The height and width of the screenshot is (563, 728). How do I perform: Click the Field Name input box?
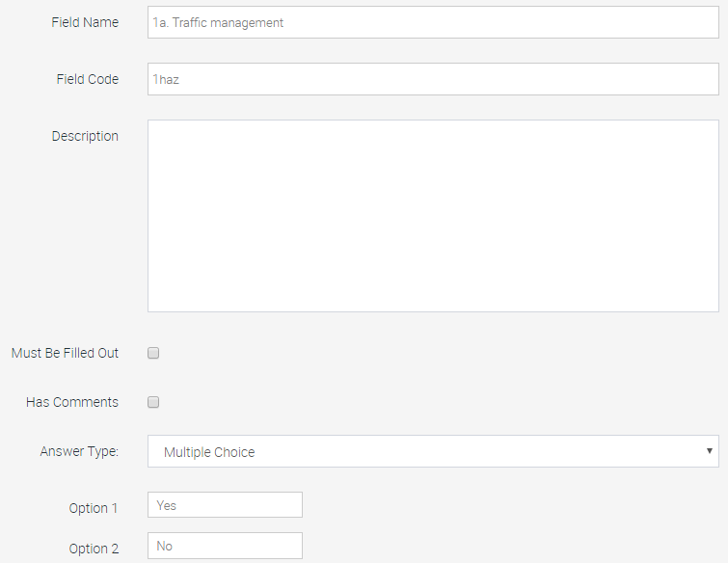click(x=433, y=22)
